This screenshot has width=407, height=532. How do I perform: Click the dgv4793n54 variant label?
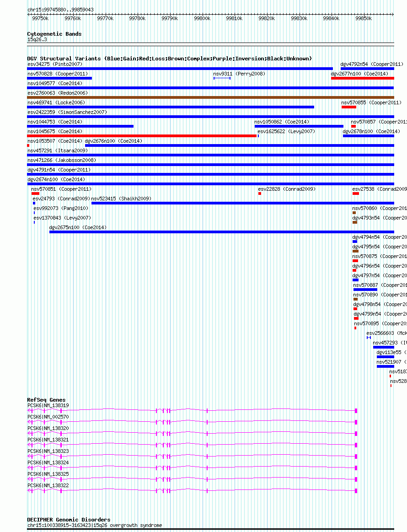(380, 218)
